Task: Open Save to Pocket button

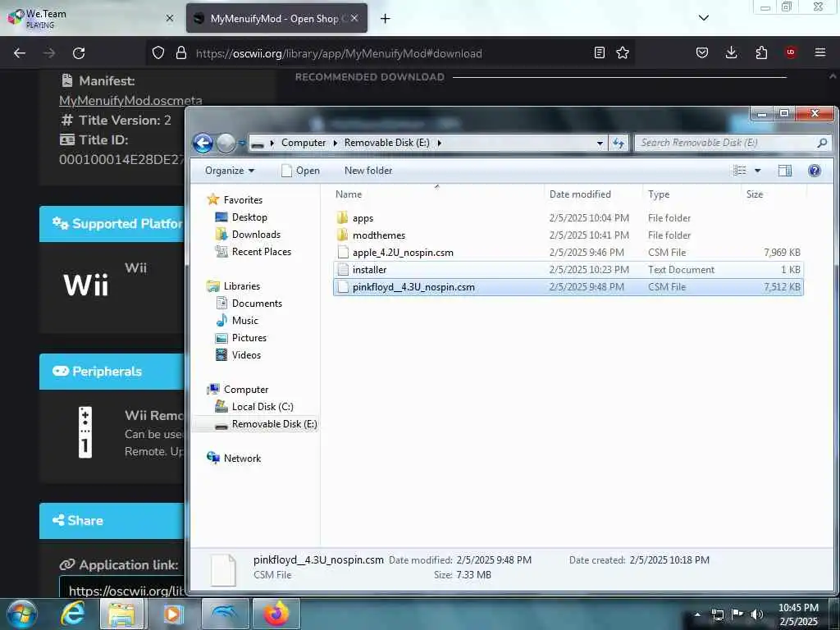Action: 702,52
